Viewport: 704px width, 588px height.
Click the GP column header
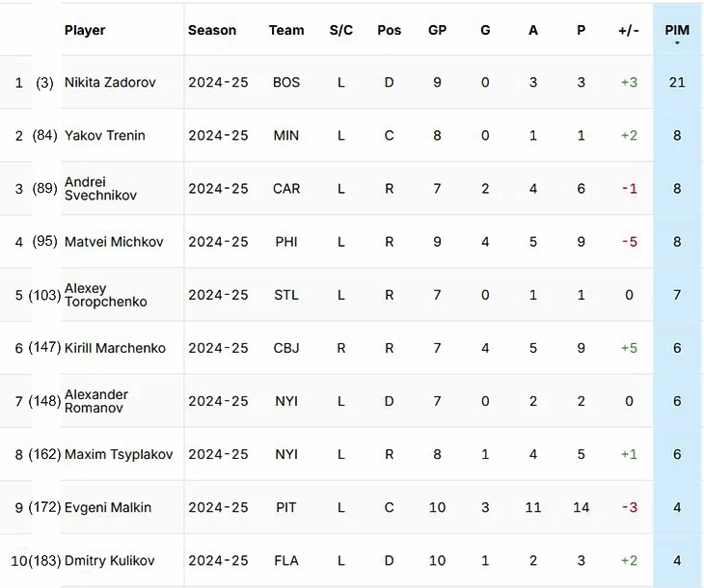click(437, 30)
